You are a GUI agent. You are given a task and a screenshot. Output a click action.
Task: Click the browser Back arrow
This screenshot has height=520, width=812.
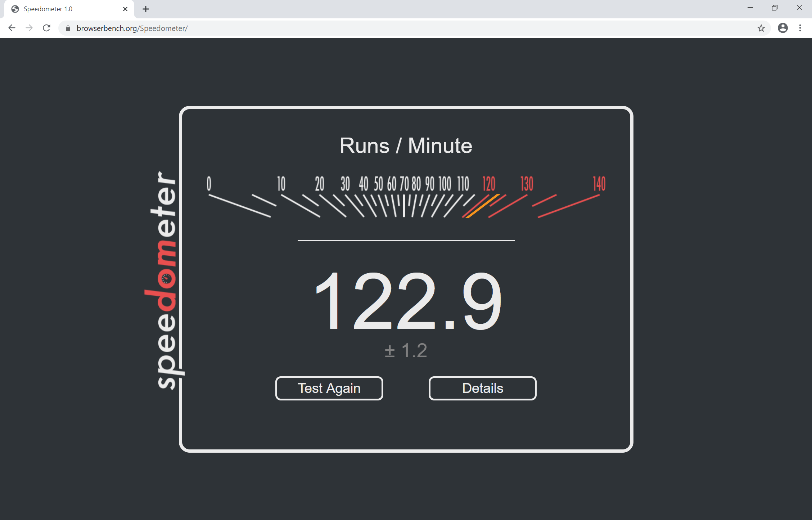(12, 28)
